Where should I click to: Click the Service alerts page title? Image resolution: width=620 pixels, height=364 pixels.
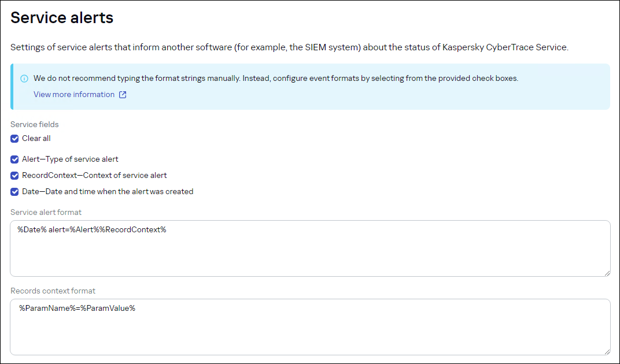point(62,17)
